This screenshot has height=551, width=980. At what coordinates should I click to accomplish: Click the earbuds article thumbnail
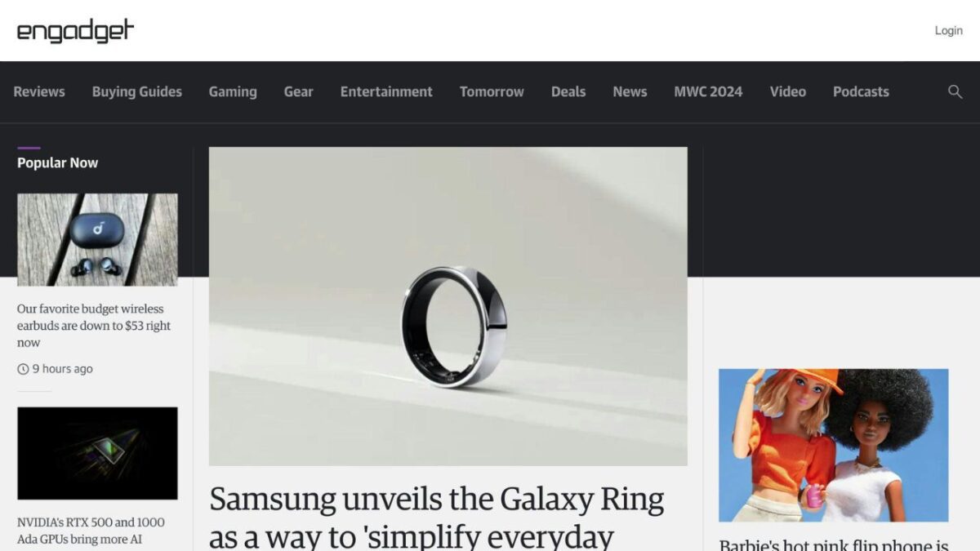[97, 239]
